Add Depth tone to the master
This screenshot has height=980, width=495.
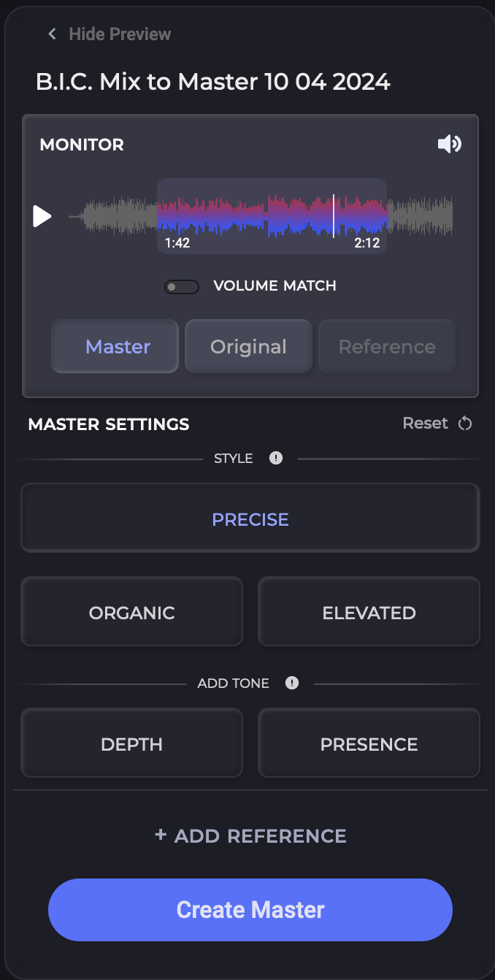coord(131,743)
